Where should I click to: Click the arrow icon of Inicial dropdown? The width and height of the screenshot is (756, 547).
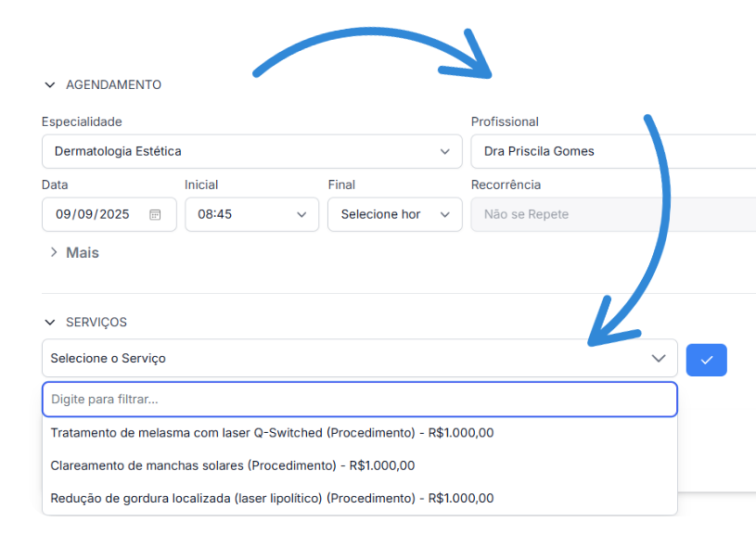[301, 214]
